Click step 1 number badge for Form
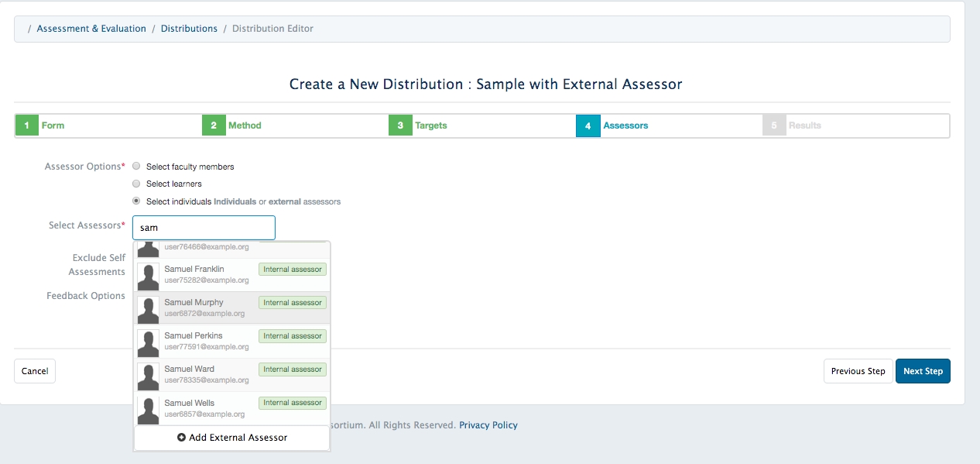 (x=26, y=125)
